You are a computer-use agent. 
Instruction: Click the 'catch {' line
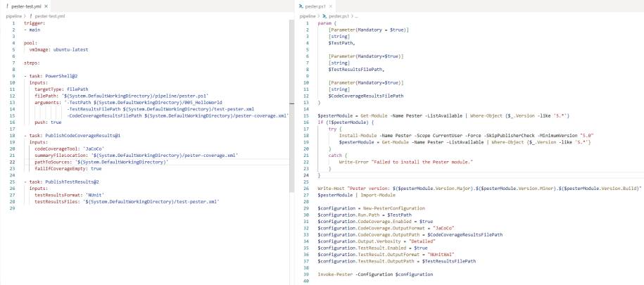tap(338, 156)
